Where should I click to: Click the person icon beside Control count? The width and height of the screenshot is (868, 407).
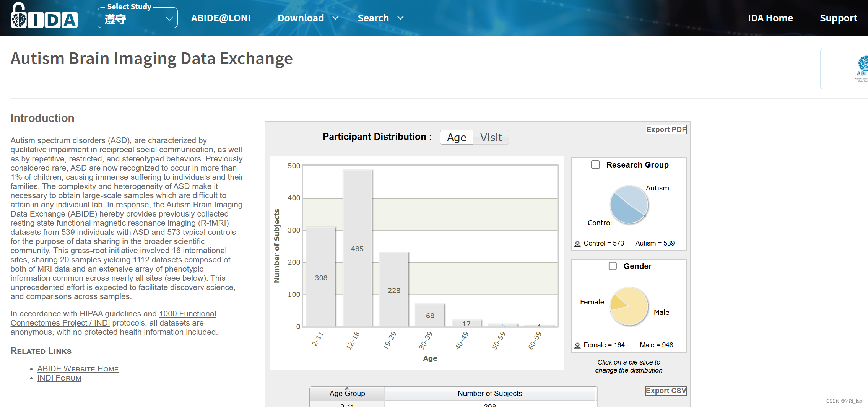pos(577,244)
